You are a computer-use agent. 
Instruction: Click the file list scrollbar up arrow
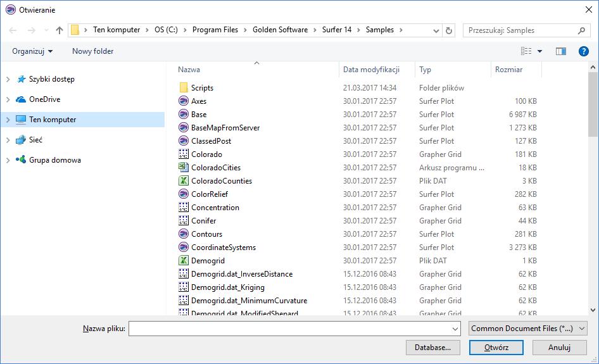click(593, 67)
